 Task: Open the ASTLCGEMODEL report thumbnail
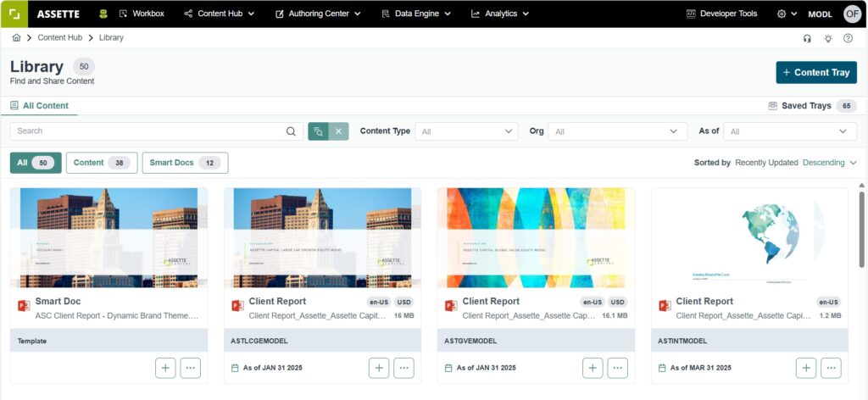[x=323, y=238]
